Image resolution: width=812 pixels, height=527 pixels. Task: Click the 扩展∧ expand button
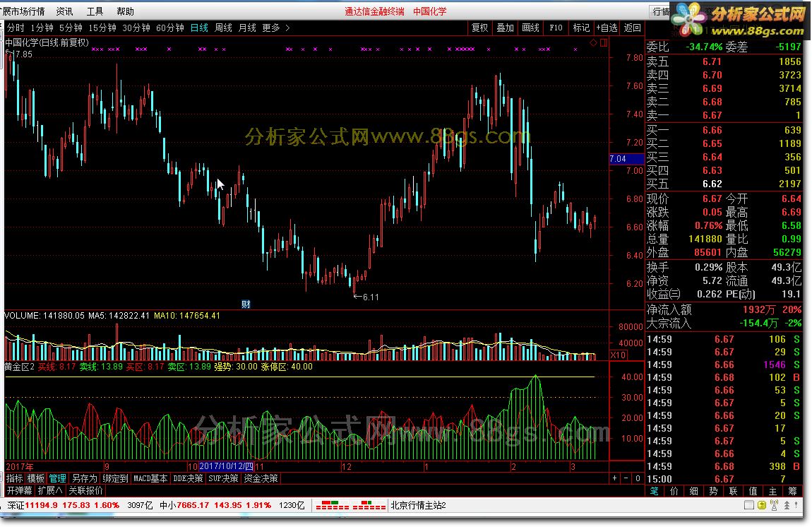point(50,490)
